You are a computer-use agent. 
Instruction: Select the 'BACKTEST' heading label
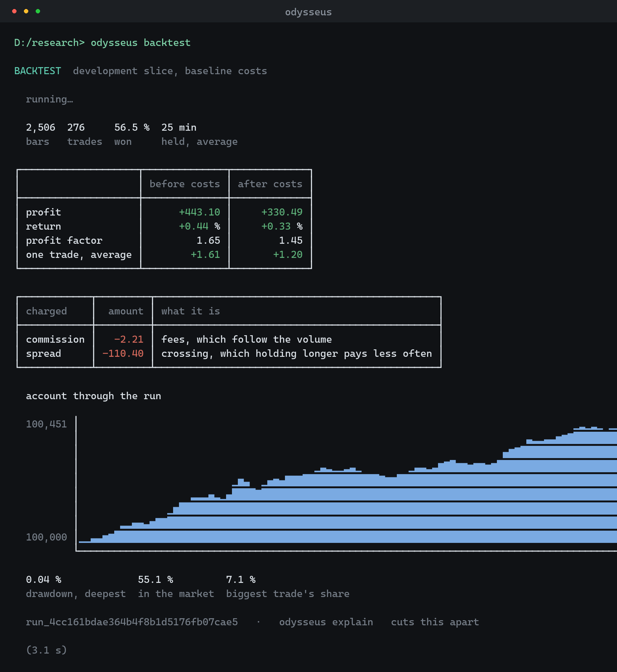pos(38,71)
